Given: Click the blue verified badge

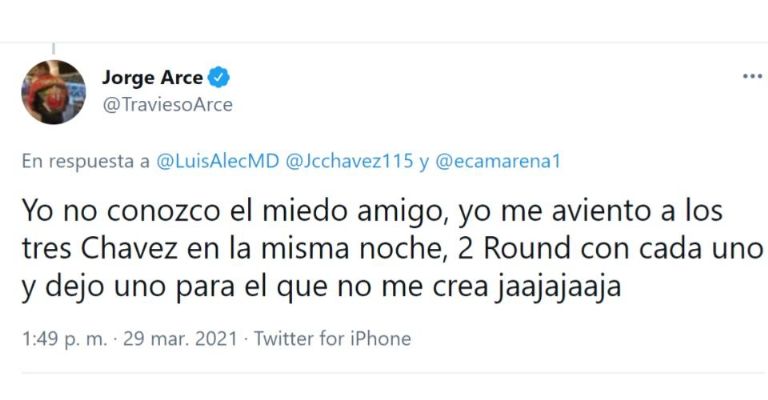Looking at the screenshot, I should (219, 78).
